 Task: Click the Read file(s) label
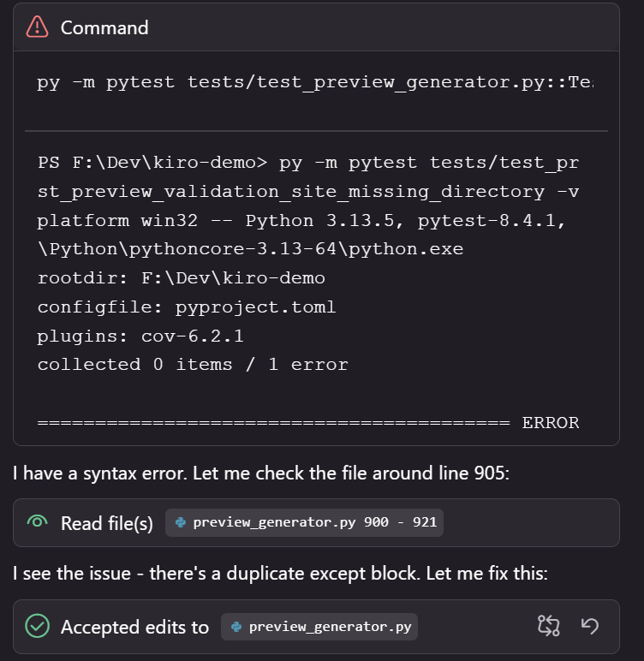(x=107, y=522)
